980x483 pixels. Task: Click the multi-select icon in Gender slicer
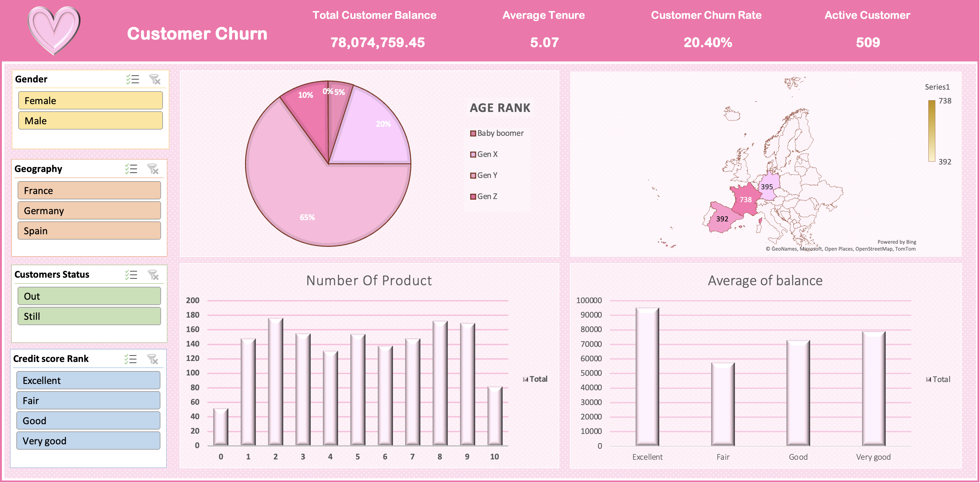[x=133, y=79]
